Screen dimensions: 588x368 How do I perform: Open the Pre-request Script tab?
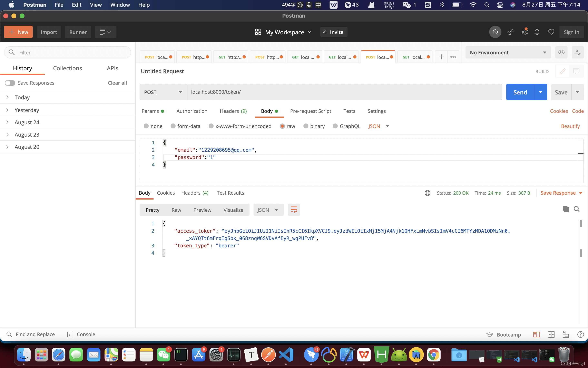[311, 111]
